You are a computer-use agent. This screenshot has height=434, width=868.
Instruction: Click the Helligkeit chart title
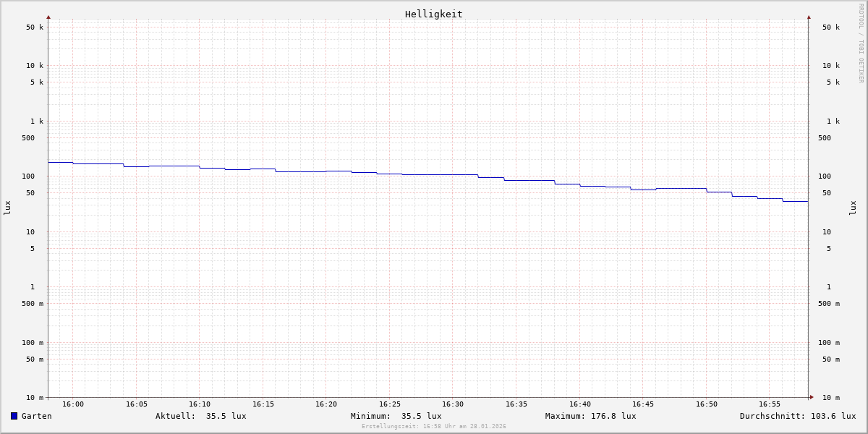433,14
